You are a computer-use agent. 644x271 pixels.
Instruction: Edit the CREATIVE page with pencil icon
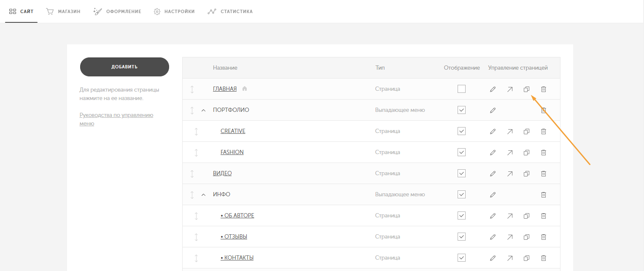(x=493, y=131)
